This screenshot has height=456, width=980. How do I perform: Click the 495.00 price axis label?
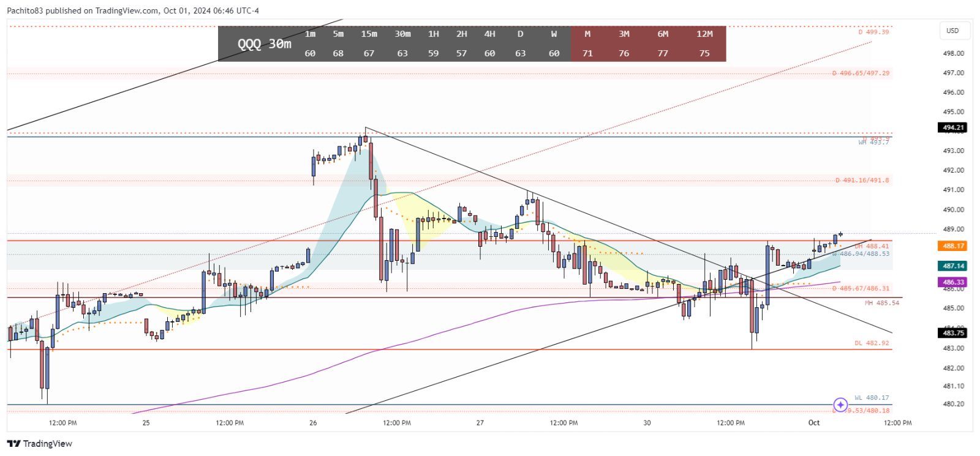tap(954, 112)
